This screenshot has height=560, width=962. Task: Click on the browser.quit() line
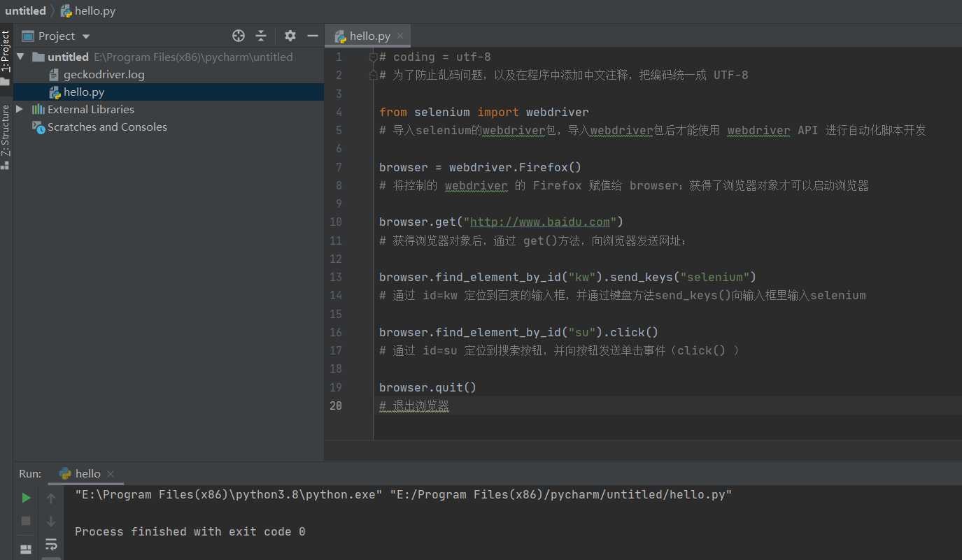(x=427, y=387)
